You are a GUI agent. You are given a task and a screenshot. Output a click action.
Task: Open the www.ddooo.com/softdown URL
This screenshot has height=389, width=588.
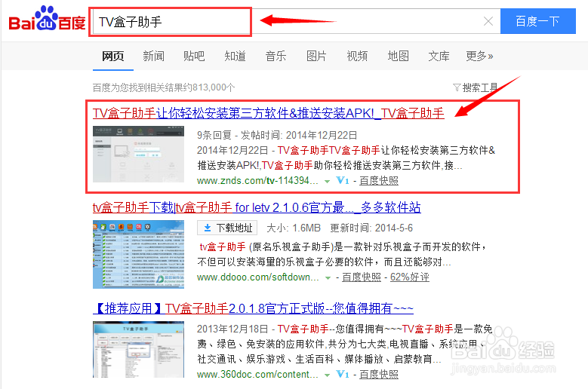coord(258,277)
